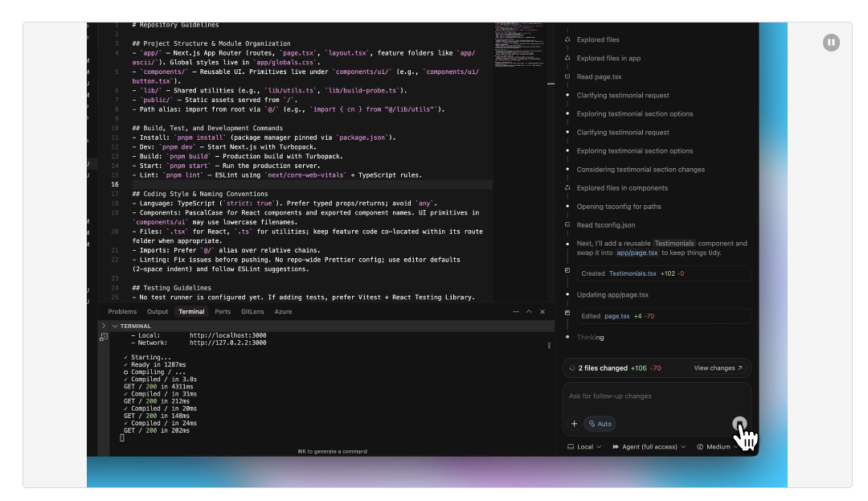Click the icon beside 'Explored files in app'
The image size is (868, 501).
[567, 58]
